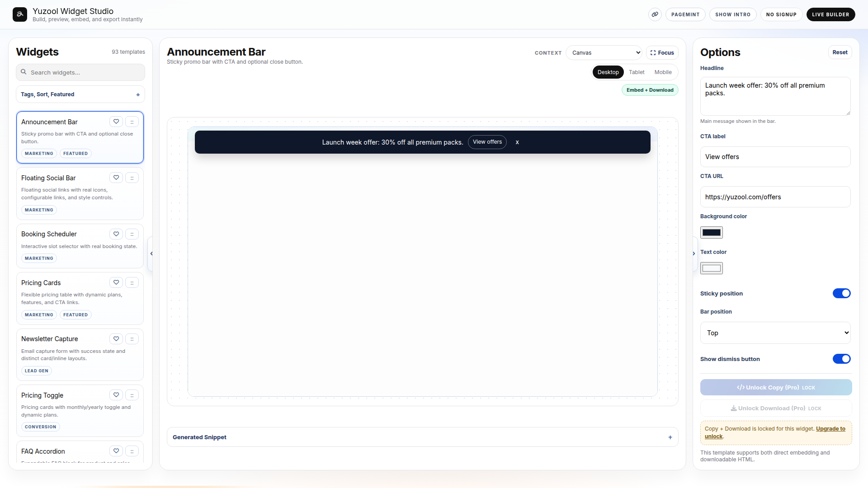Click drag handle on Pricing Toggle card

coord(132,395)
